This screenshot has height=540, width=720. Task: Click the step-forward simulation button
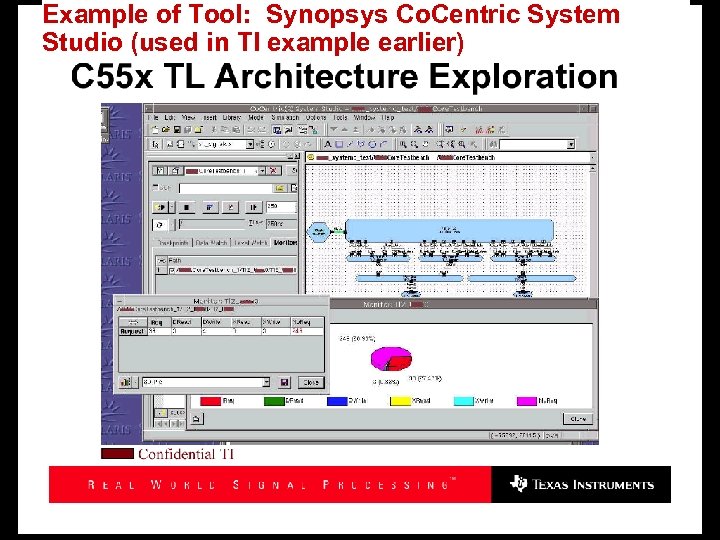click(x=253, y=207)
